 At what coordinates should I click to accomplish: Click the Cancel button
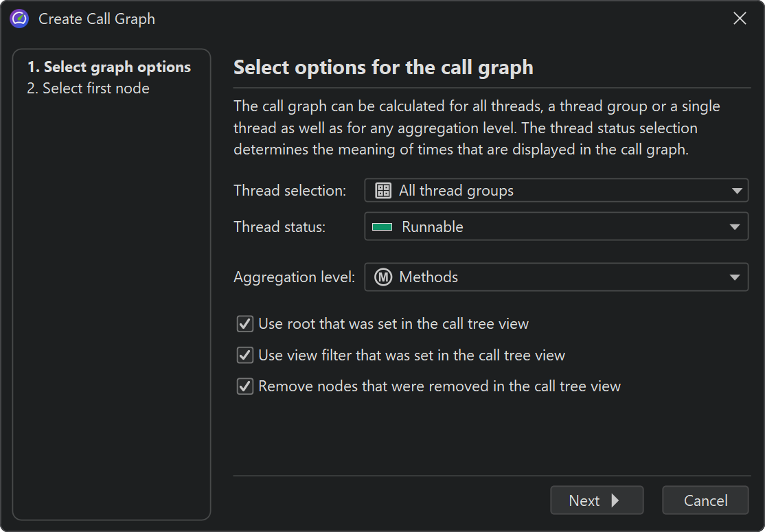tap(705, 500)
